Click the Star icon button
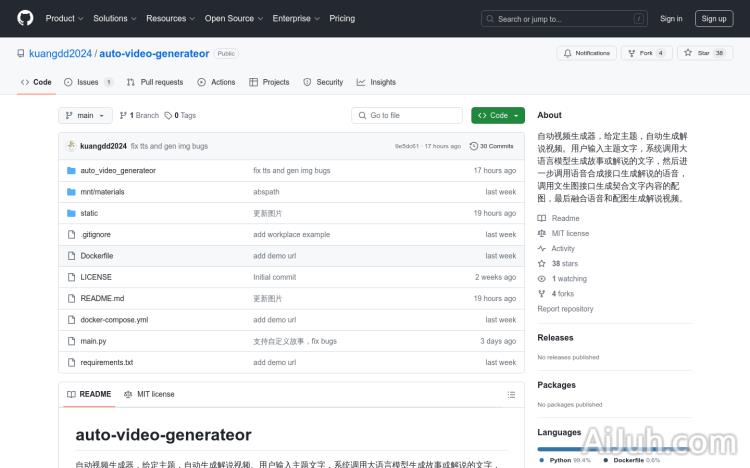The width and height of the screenshot is (750, 468). (689, 53)
